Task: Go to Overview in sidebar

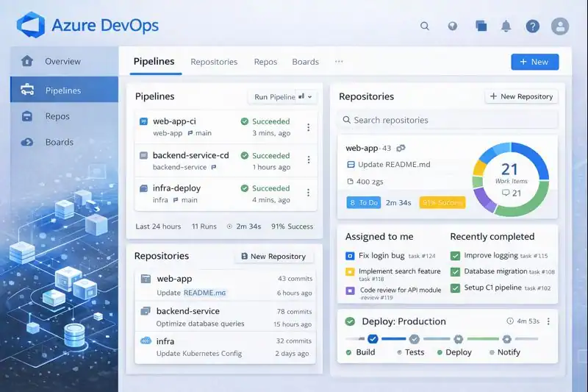Action: pos(64,61)
